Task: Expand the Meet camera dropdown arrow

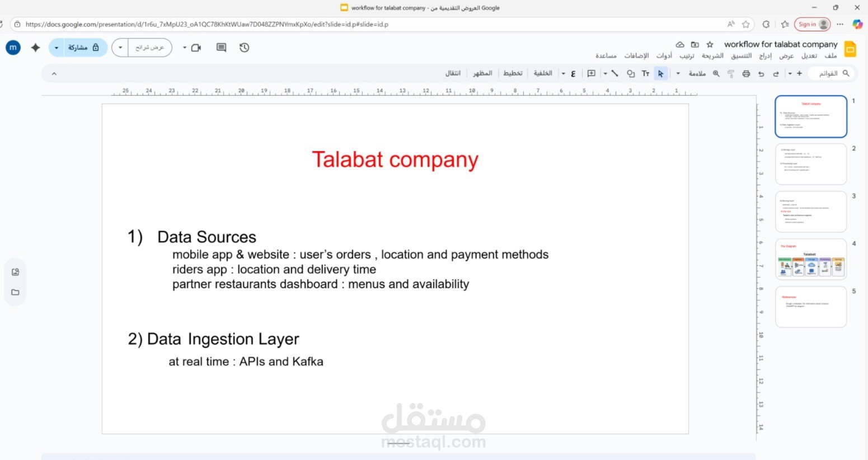Action: 185,48
